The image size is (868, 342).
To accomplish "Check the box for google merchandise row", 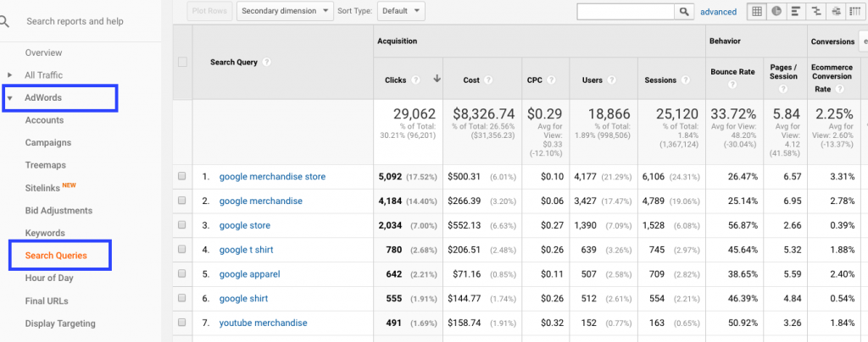I will pos(182,201).
